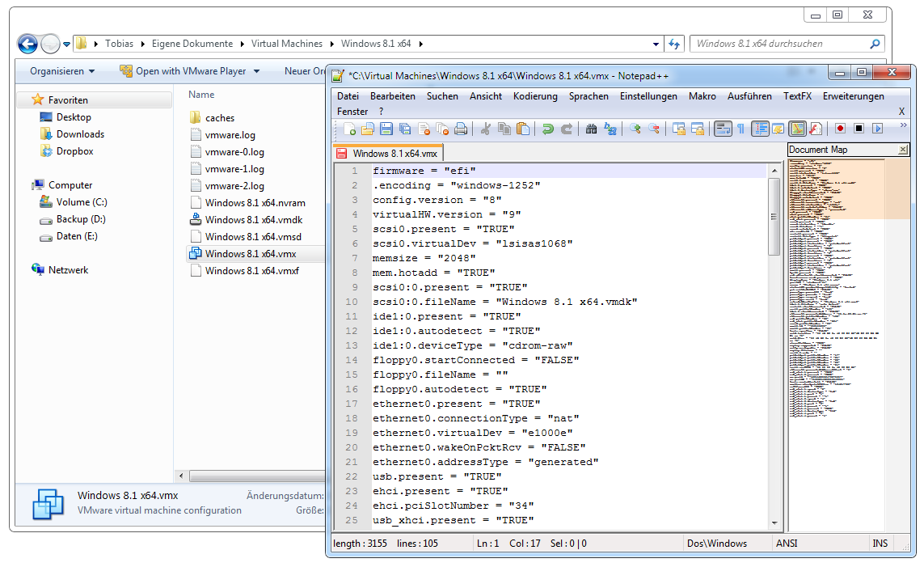Screen dimensions: 924x567
Task: Click the Save All icon in the toolbar
Action: [x=405, y=129]
